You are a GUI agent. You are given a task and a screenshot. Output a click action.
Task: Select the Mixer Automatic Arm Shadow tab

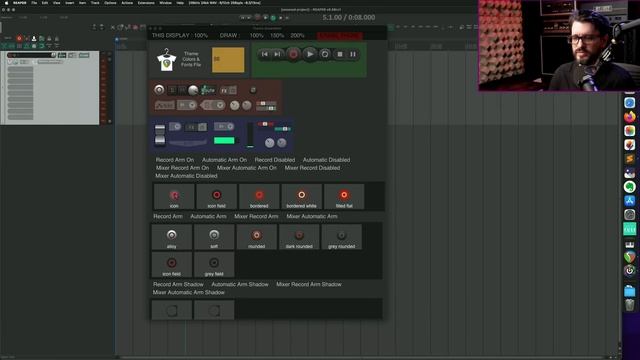coord(189,293)
